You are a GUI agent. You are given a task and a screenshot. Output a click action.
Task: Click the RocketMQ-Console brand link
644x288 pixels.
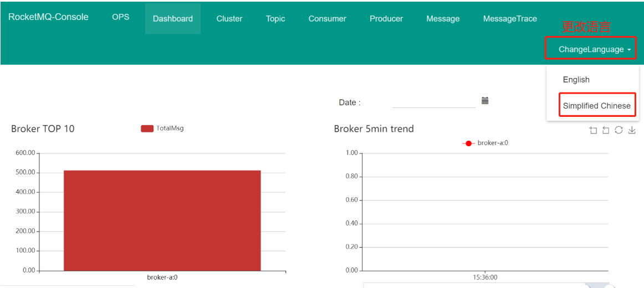tap(48, 17)
